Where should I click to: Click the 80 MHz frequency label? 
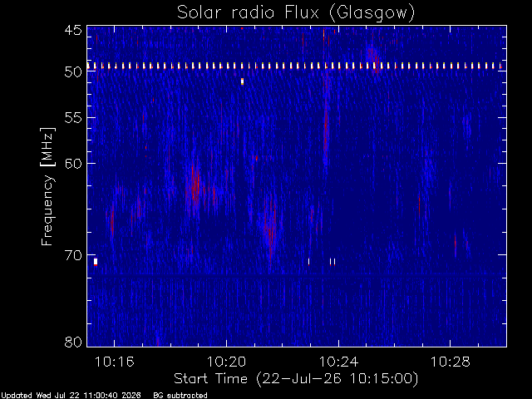pyautogui.click(x=73, y=342)
